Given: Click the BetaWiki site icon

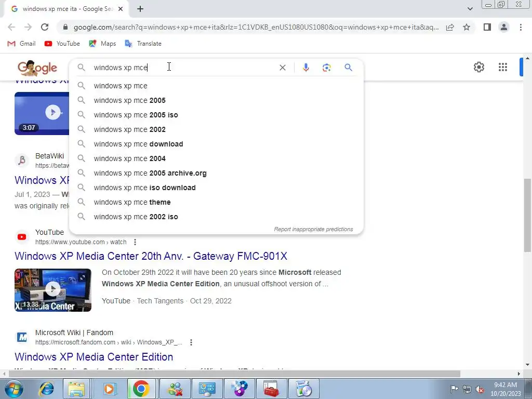Looking at the screenshot, I should point(22,160).
